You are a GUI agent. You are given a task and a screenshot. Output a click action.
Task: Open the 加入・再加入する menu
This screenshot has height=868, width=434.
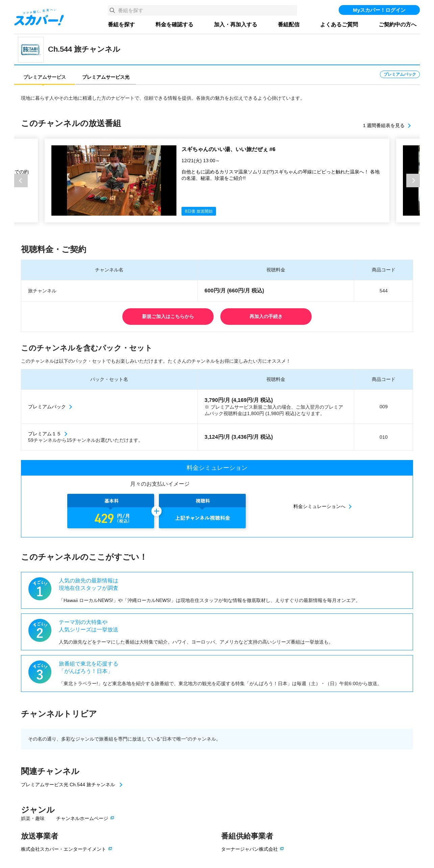236,25
